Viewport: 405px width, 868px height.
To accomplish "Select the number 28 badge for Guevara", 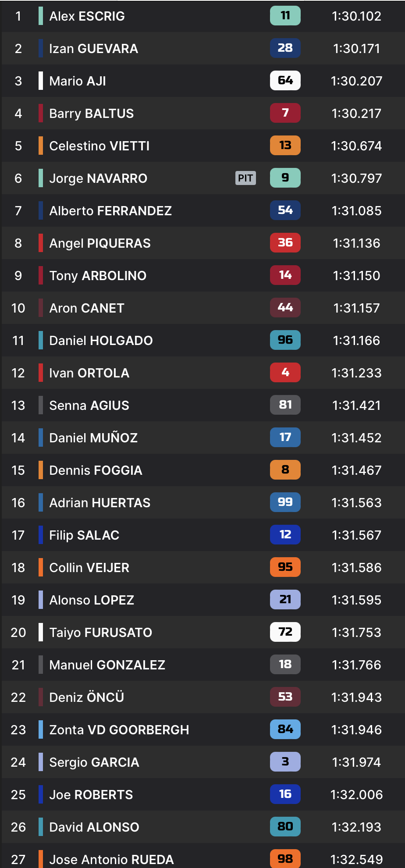I will (285, 48).
